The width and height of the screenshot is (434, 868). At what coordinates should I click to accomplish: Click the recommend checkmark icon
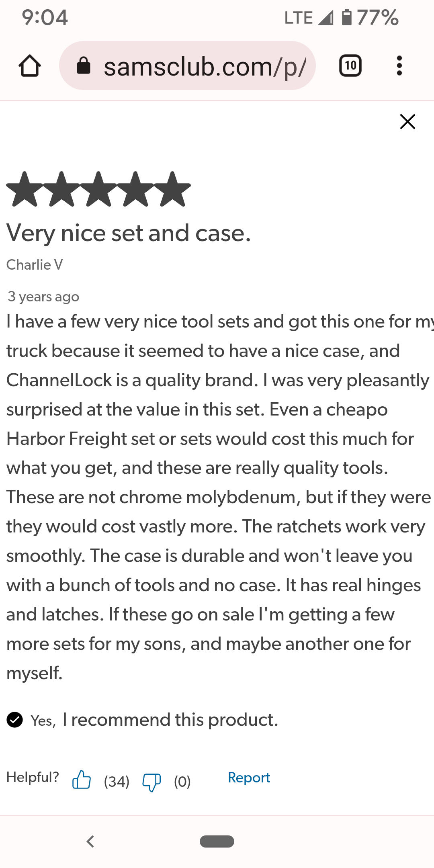pyautogui.click(x=15, y=720)
